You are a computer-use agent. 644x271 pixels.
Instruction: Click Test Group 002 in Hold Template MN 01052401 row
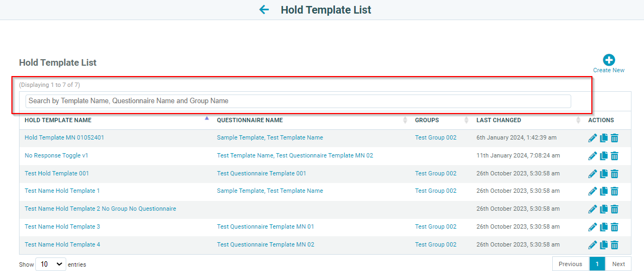point(436,137)
